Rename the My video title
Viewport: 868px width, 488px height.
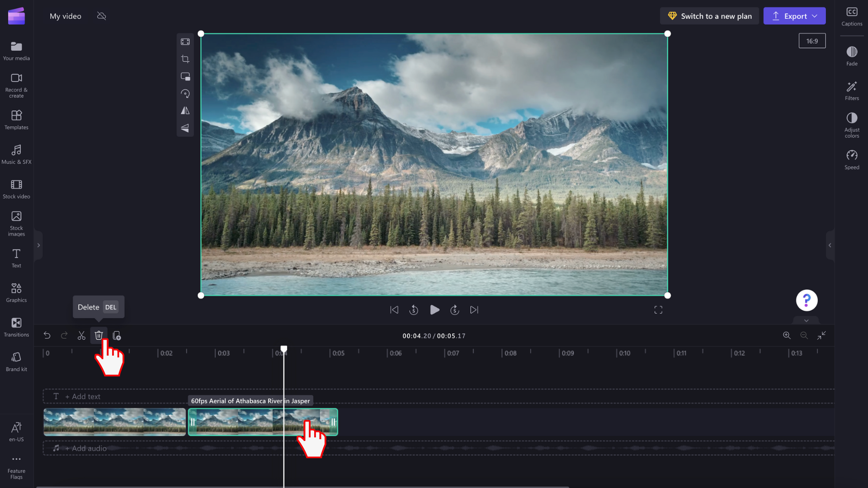[x=66, y=16]
